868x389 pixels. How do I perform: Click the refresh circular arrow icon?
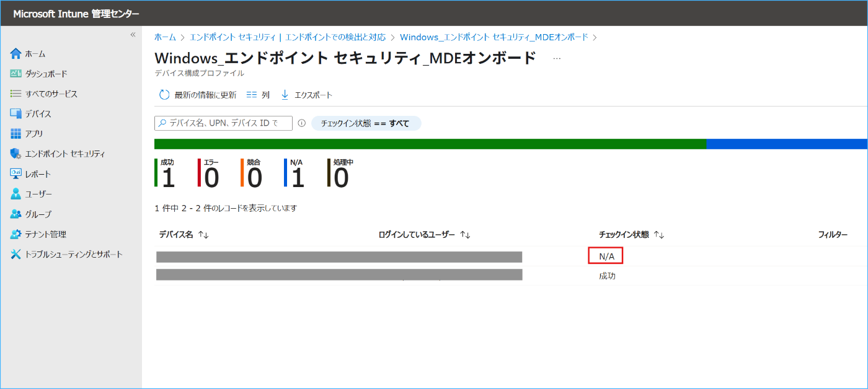[164, 95]
